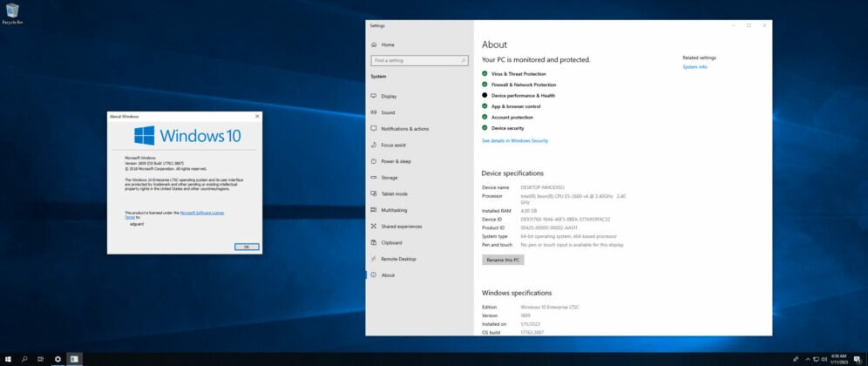The height and width of the screenshot is (366, 868).
Task: Click the Intel Xeon Processor value text
Action: coord(573,200)
